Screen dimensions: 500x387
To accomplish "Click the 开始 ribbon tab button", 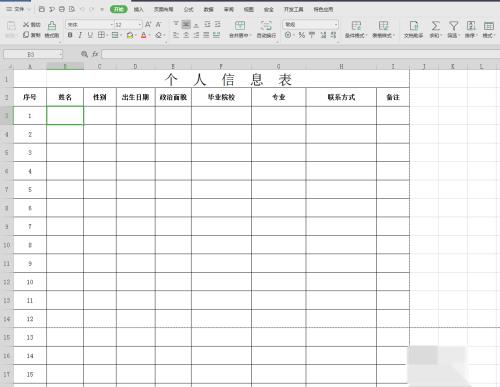I will coord(119,9).
